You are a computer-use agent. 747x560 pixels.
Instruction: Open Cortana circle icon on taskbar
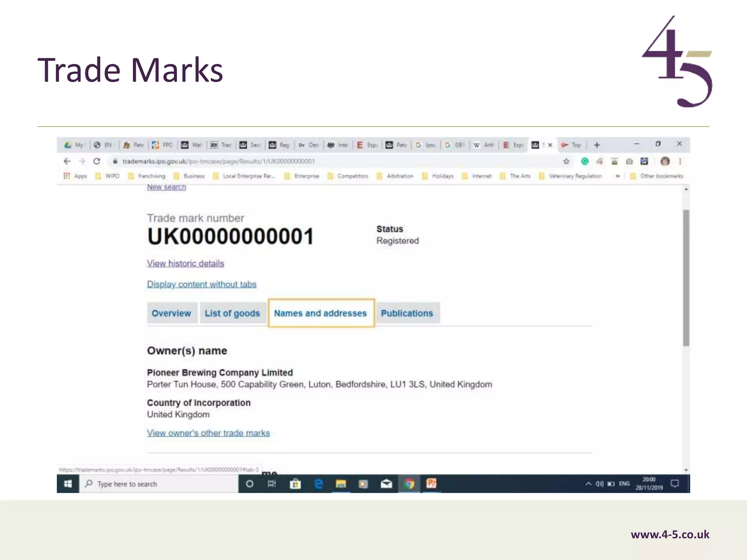point(249,484)
